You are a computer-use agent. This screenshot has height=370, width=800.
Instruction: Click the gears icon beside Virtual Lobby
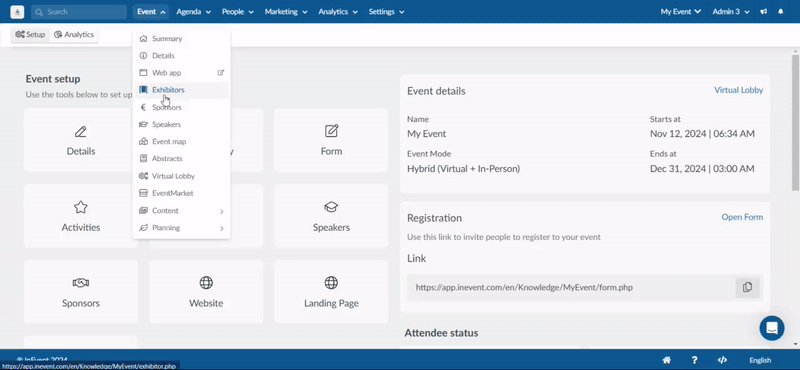click(143, 176)
